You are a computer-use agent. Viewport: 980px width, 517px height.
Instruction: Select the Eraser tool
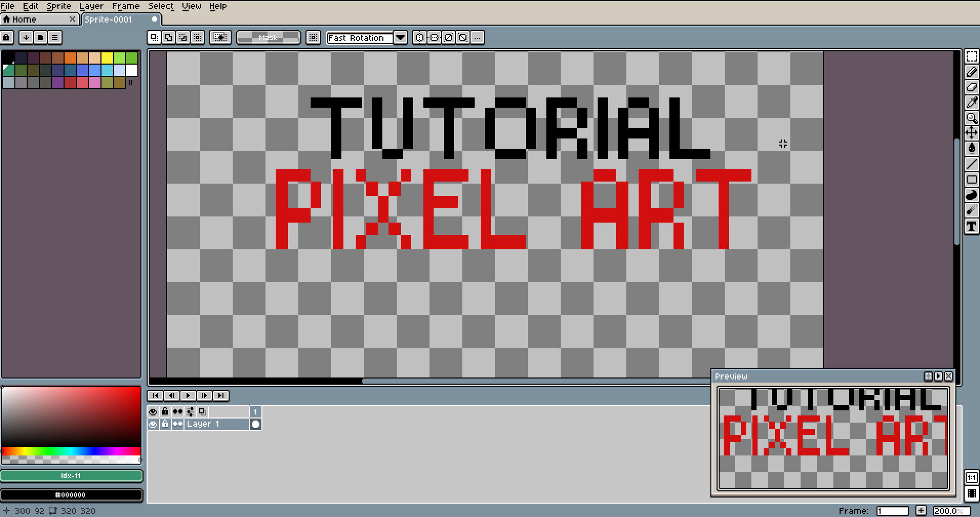(971, 88)
